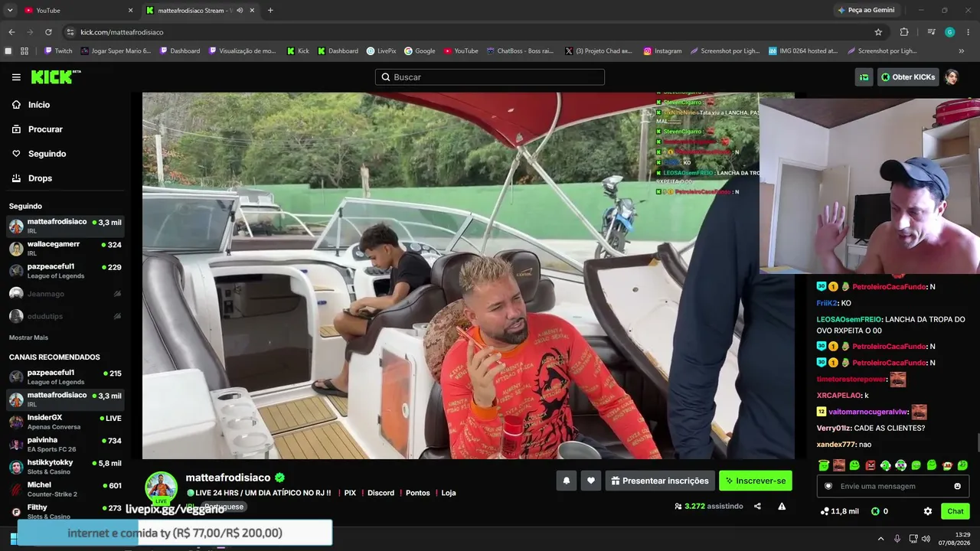This screenshot has height=551, width=980.
Task: Open the Twitch bookmark
Action: [58, 51]
